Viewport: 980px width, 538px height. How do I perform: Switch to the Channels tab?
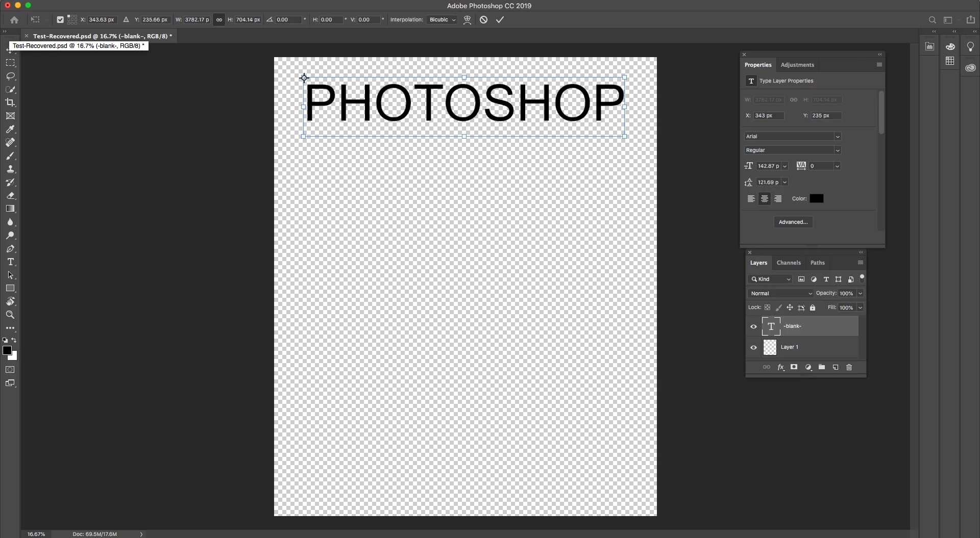pyautogui.click(x=789, y=263)
